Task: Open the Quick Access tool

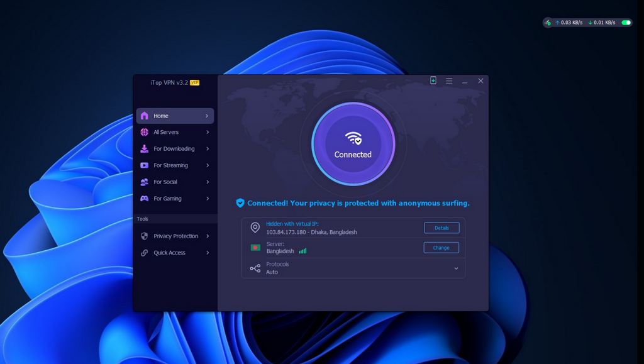Action: [x=175, y=253]
